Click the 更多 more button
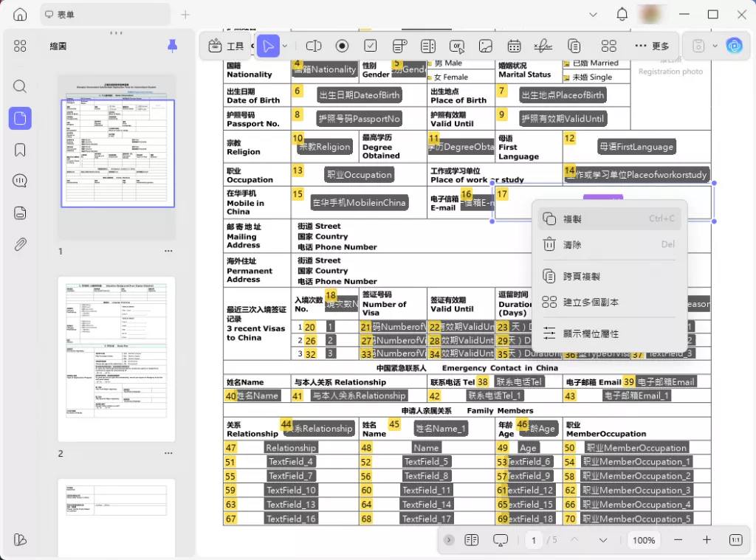Screen dimensions: 756x560 pyautogui.click(x=652, y=46)
